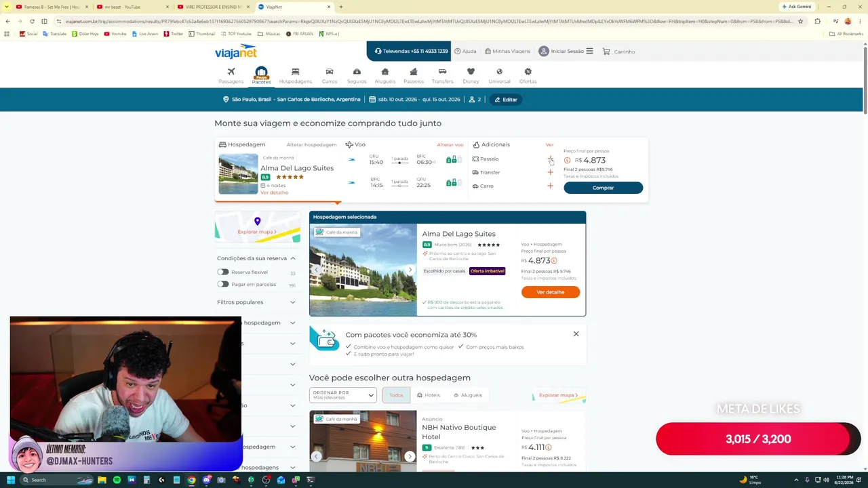Click the orange Ver detalhe button
This screenshot has height=488, width=868.
click(551, 292)
